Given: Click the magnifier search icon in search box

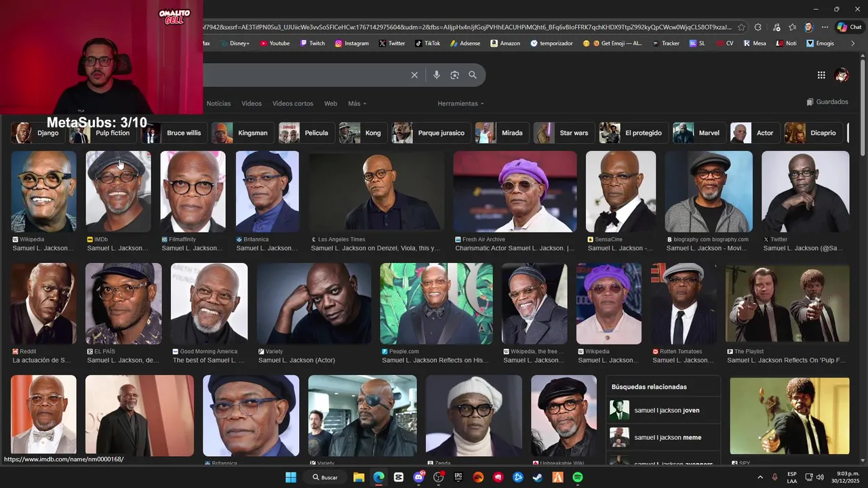Looking at the screenshot, I should coord(473,75).
